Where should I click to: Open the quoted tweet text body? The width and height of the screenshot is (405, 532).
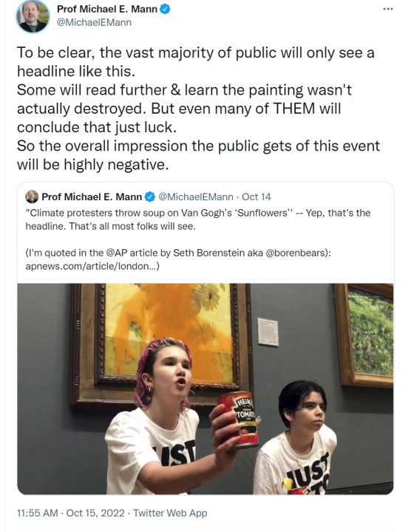[x=198, y=239]
